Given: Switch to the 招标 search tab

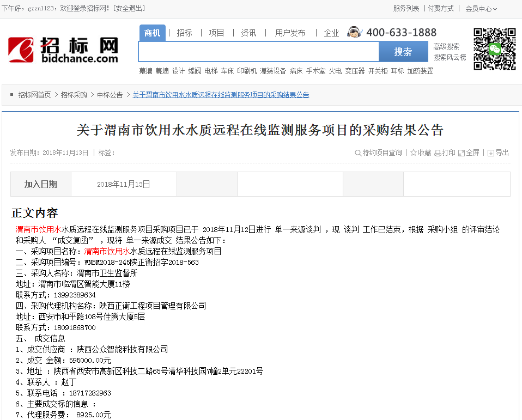Looking at the screenshot, I should [x=184, y=33].
